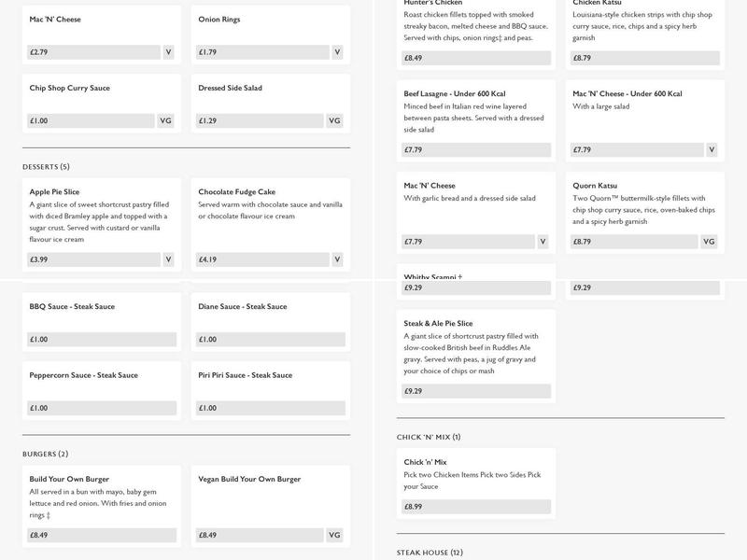Viewport: 747px width, 560px height.
Task: Click the VG badge on Quorn Katsu
Action: (709, 242)
